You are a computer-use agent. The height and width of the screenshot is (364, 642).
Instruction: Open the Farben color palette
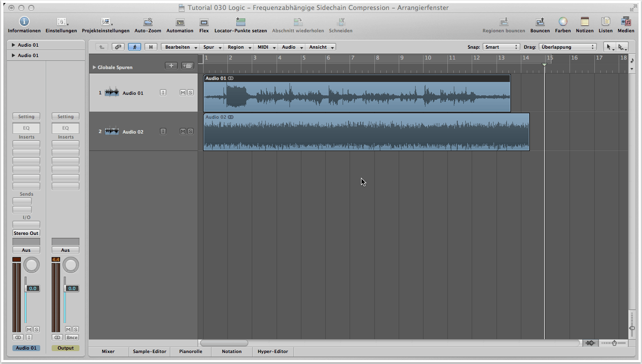coord(563,22)
